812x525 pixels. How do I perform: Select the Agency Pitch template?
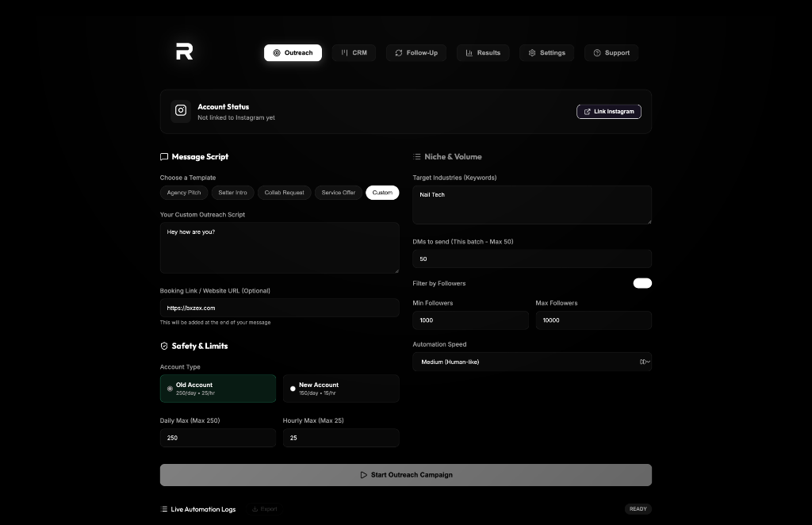(x=183, y=192)
